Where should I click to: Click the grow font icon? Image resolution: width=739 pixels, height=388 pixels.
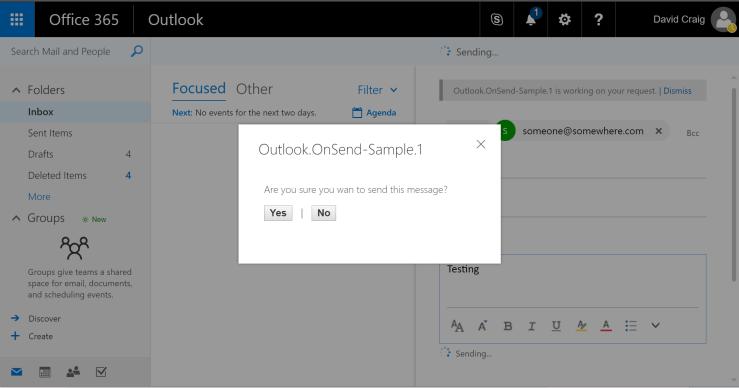[482, 326]
